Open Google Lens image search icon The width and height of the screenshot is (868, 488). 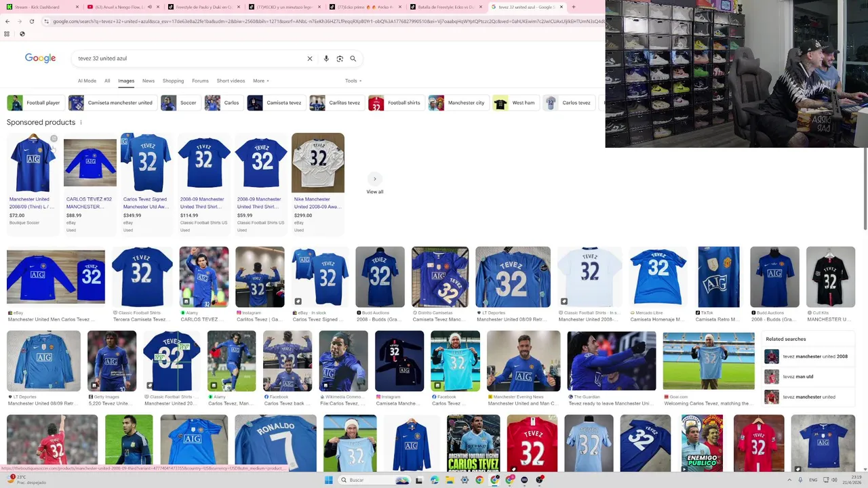tap(340, 58)
